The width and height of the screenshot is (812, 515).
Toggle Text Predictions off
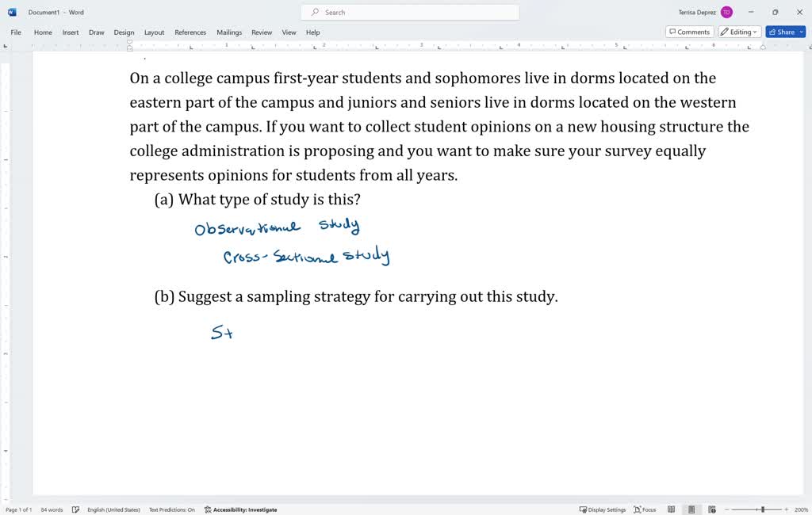[x=172, y=509]
